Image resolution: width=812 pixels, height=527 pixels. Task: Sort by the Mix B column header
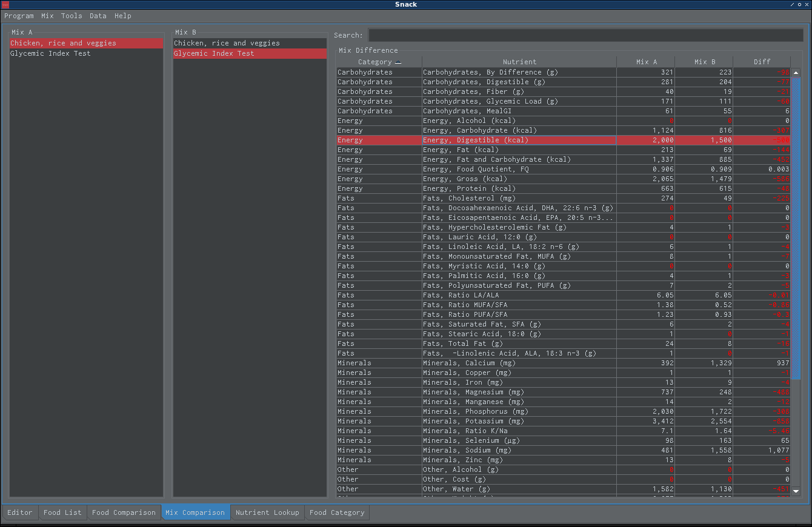(x=704, y=62)
